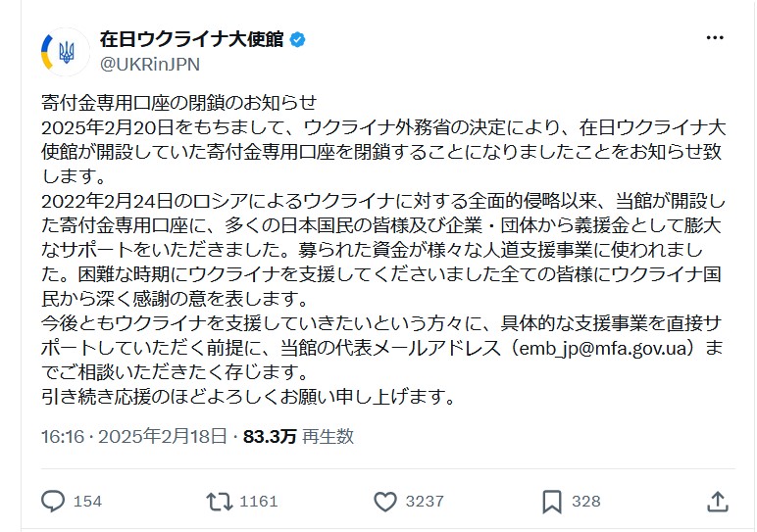Viewport: 757px width, 532px height.
Task: View the 83.3万 view count
Action: pos(270,437)
